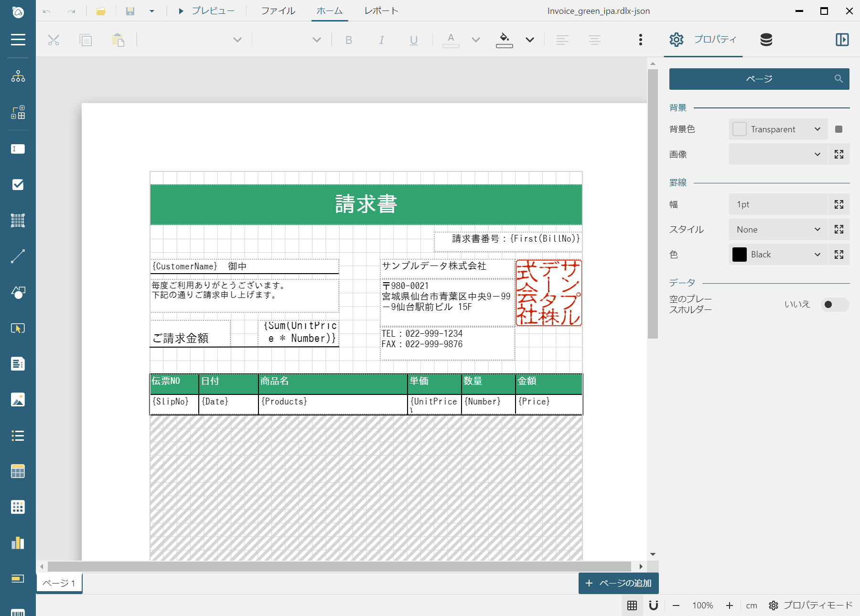The height and width of the screenshot is (616, 860).
Task: Select the pointer/input field tool
Action: click(x=18, y=328)
